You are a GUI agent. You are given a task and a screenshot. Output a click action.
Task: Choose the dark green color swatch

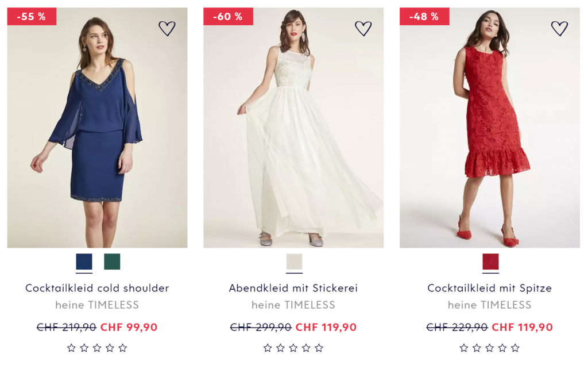click(112, 262)
